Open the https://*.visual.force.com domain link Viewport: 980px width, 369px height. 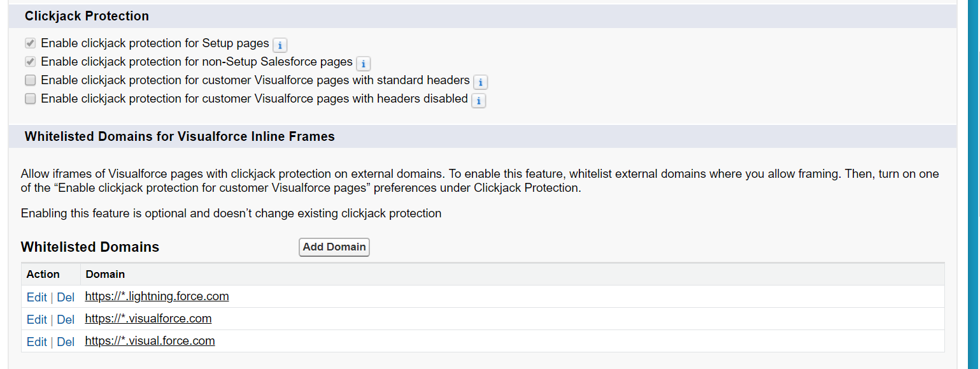150,341
